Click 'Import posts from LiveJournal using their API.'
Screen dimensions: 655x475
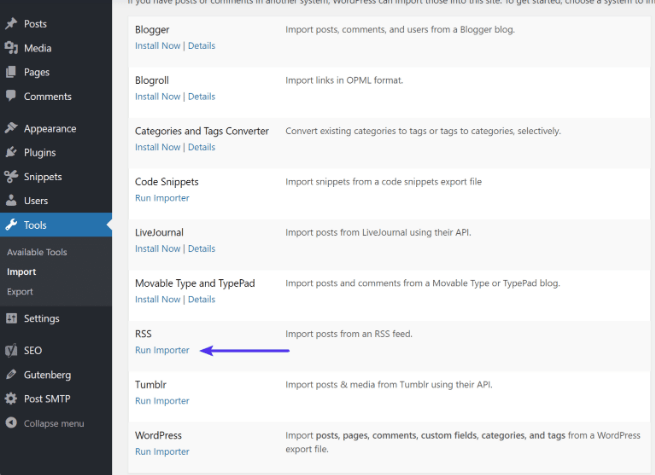click(x=378, y=232)
